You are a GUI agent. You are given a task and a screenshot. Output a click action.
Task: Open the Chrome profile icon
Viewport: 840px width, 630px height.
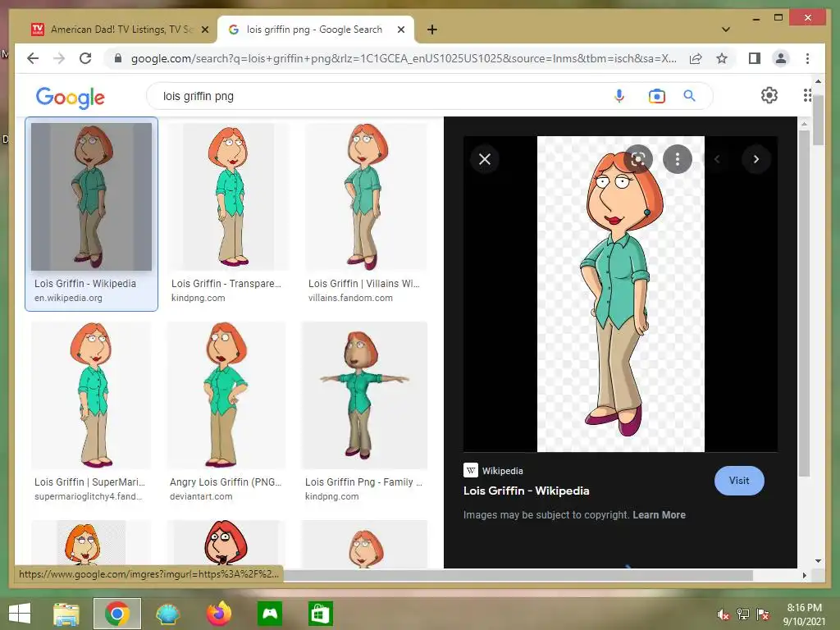pyautogui.click(x=781, y=58)
